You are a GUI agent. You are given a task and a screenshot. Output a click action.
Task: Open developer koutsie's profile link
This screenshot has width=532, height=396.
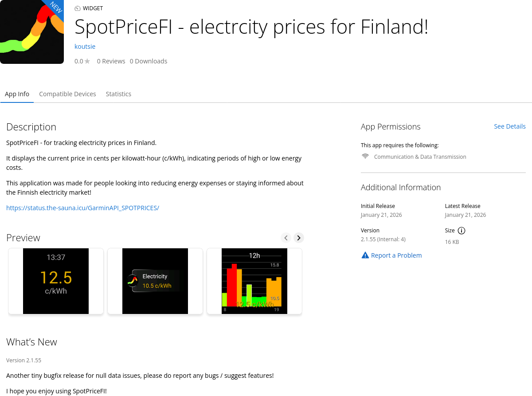tap(85, 47)
